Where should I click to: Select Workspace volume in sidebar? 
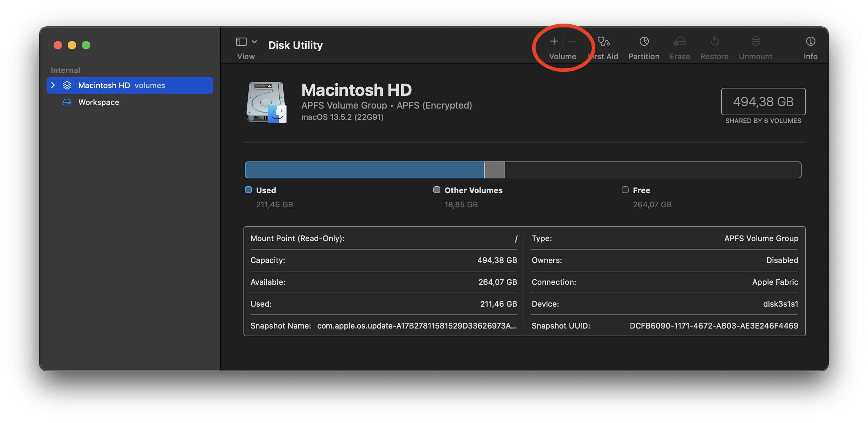[98, 102]
